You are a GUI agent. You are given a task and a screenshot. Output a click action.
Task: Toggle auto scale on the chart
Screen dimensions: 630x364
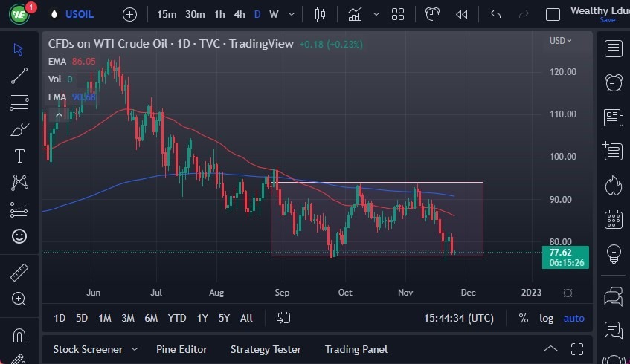pos(573,318)
